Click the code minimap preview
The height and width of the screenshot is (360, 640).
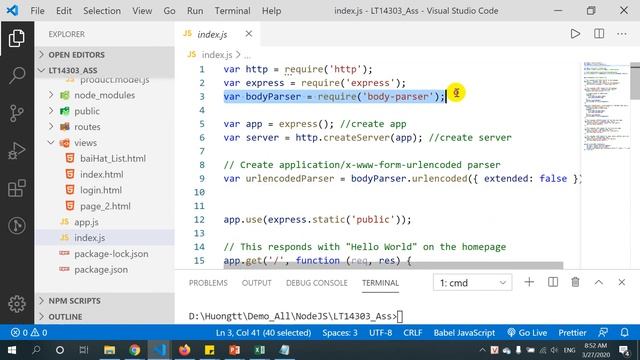[x=606, y=106]
